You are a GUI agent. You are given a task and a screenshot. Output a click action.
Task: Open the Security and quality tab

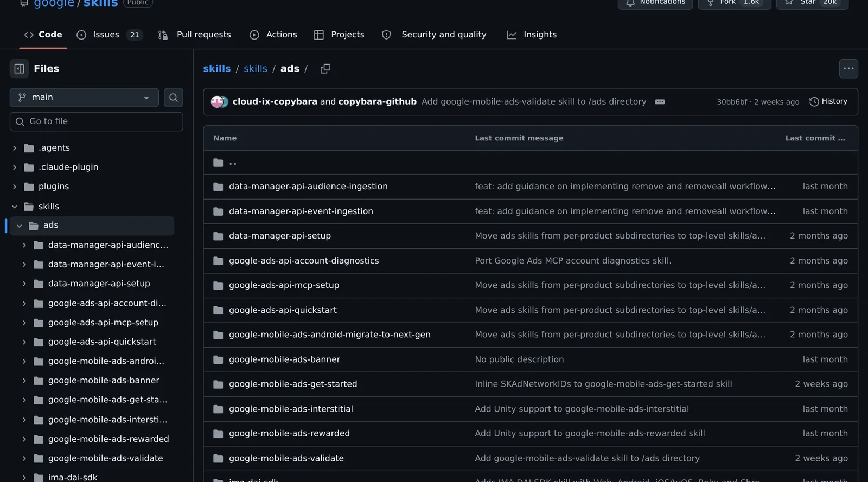435,35
